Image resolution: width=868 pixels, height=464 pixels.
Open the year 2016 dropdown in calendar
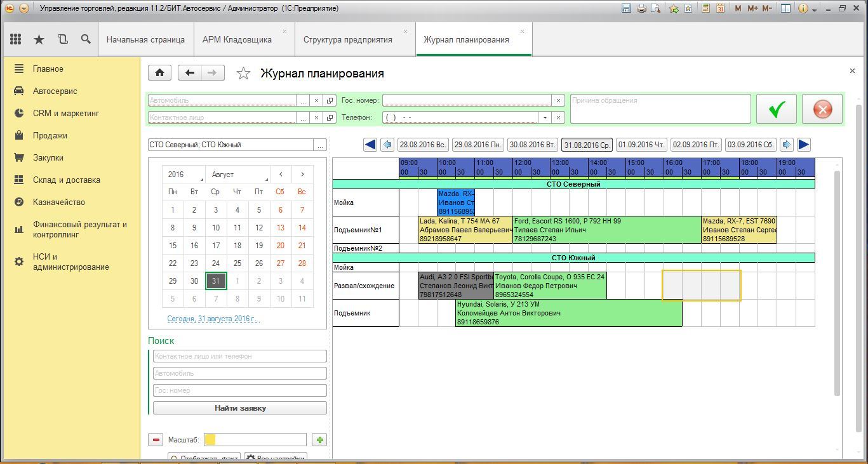pos(184,175)
